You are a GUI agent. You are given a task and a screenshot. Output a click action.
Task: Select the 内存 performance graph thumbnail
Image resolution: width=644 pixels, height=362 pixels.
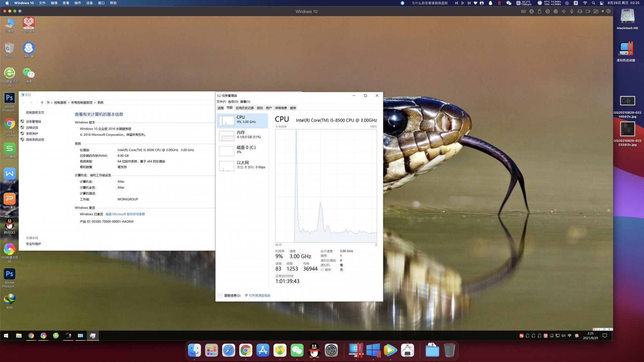[227, 136]
